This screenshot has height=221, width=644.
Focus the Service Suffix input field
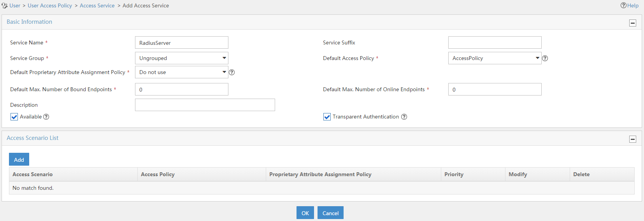(x=495, y=42)
